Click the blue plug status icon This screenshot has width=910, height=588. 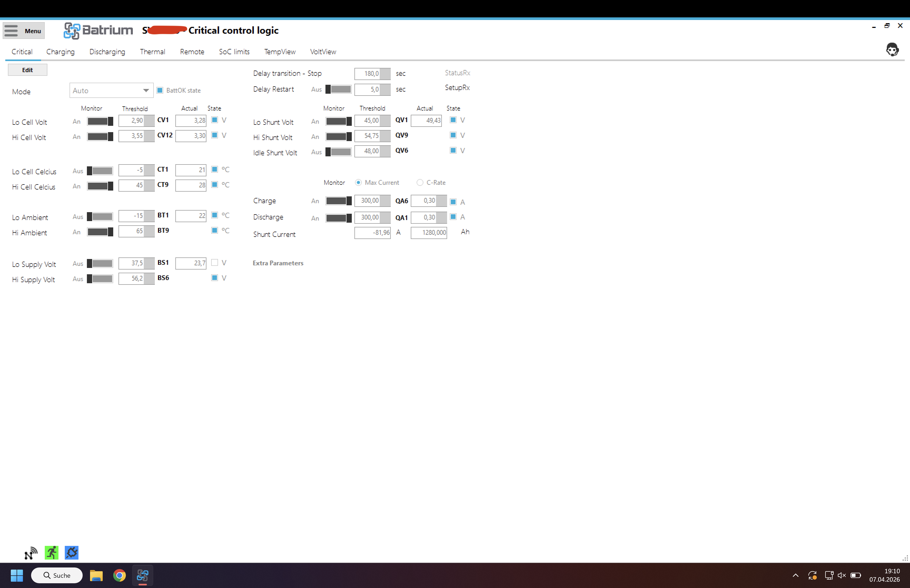[71, 552]
